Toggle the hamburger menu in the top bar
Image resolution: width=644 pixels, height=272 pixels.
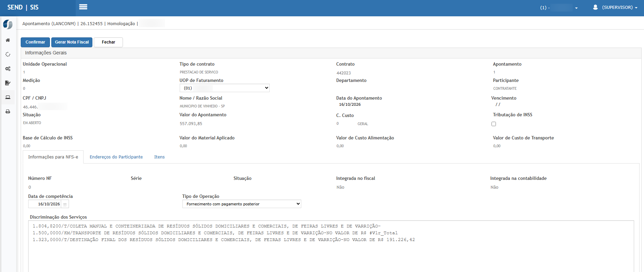(83, 7)
